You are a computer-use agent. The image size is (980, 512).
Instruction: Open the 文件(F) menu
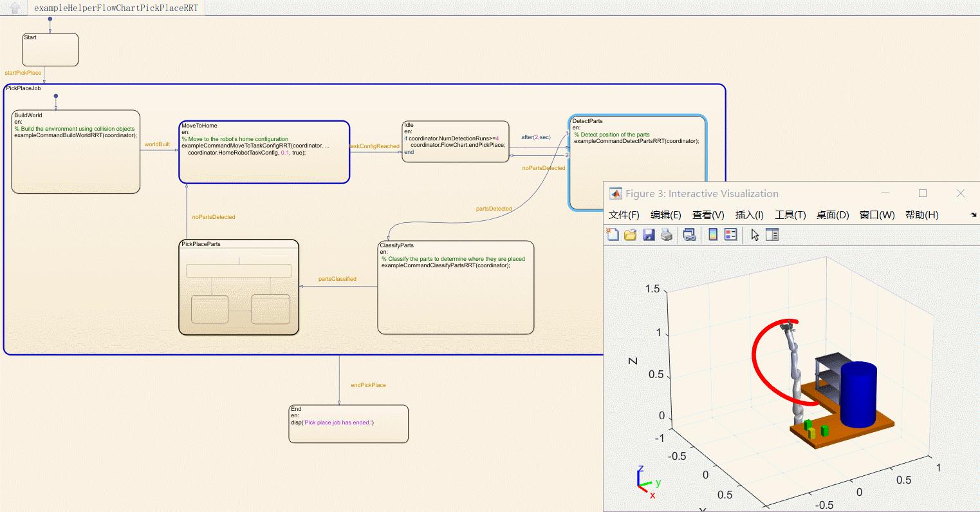pos(622,214)
